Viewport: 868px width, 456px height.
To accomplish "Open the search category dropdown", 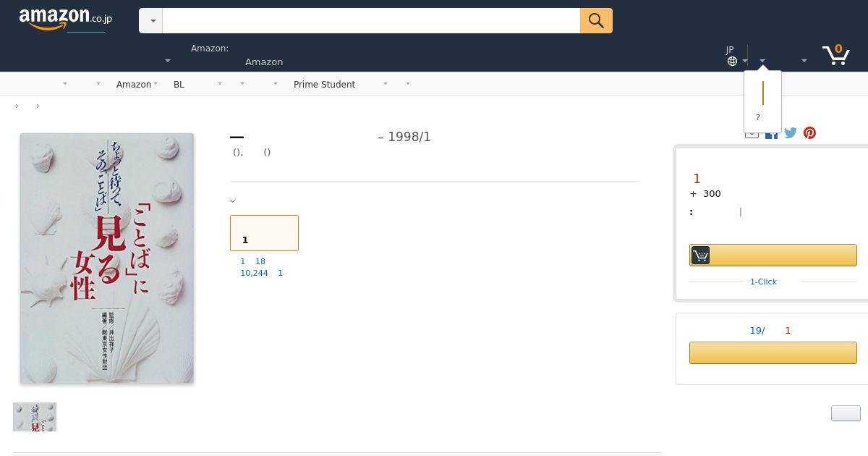I will 151,21.
